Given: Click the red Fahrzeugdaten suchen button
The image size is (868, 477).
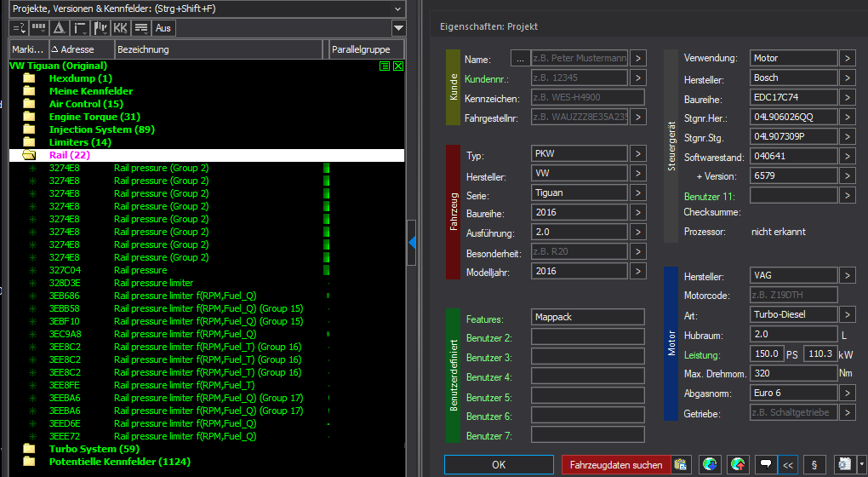Looking at the screenshot, I should point(616,465).
